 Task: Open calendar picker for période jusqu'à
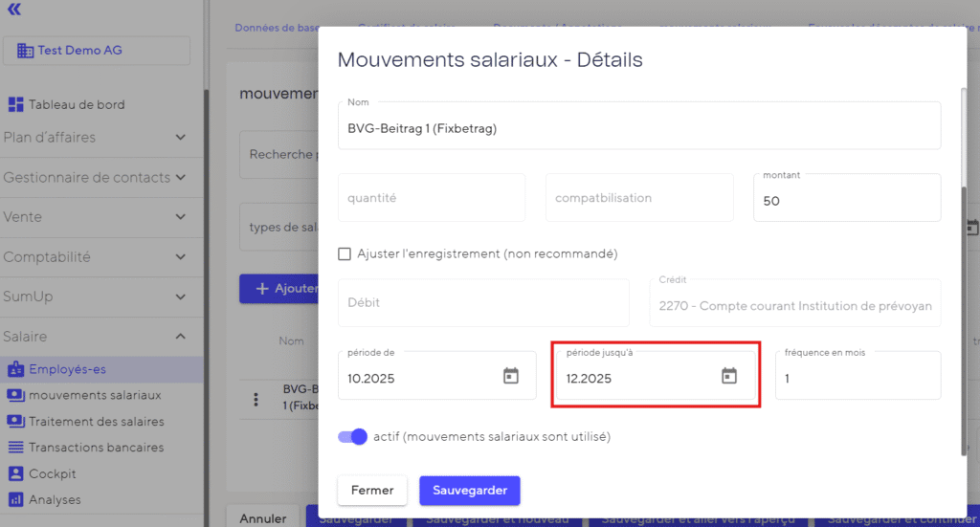pyautogui.click(x=729, y=377)
